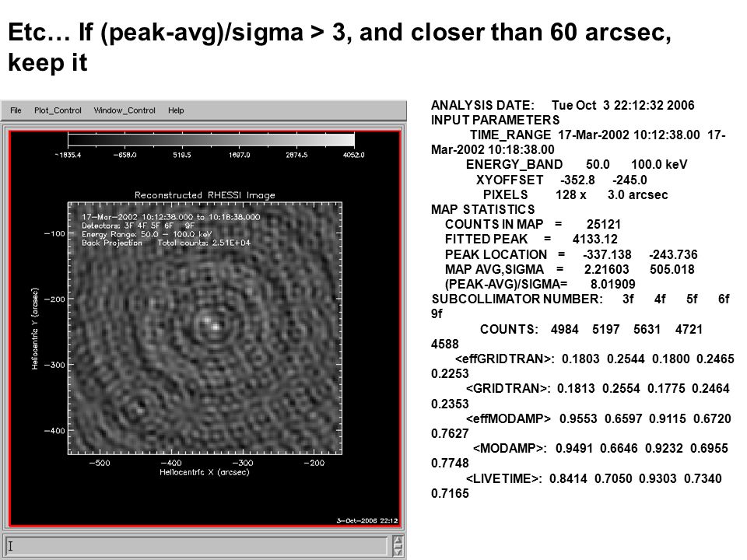The height and width of the screenshot is (560, 747).
Task: Click the 'PEAK LOCATION' line
Action: (x=571, y=254)
